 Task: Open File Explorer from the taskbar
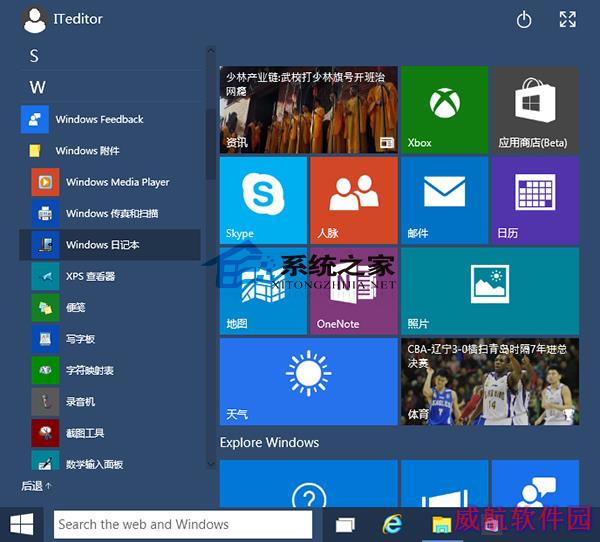point(442,524)
